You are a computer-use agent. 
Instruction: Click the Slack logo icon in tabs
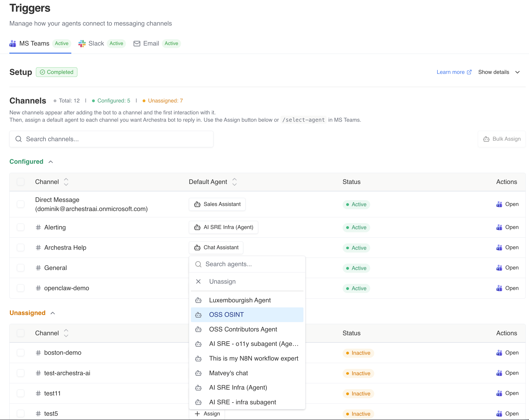point(82,44)
